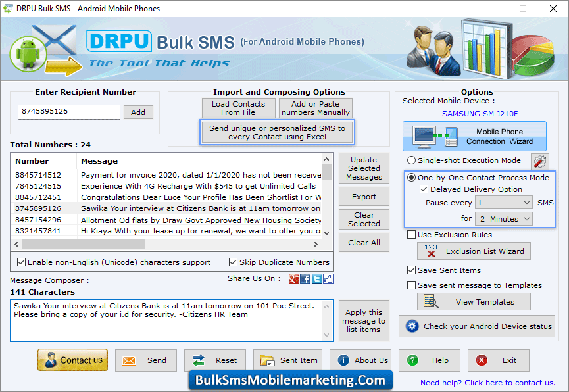Click the Exclusion List Wizard 123 icon
This screenshot has height=392, width=569.
(x=431, y=251)
